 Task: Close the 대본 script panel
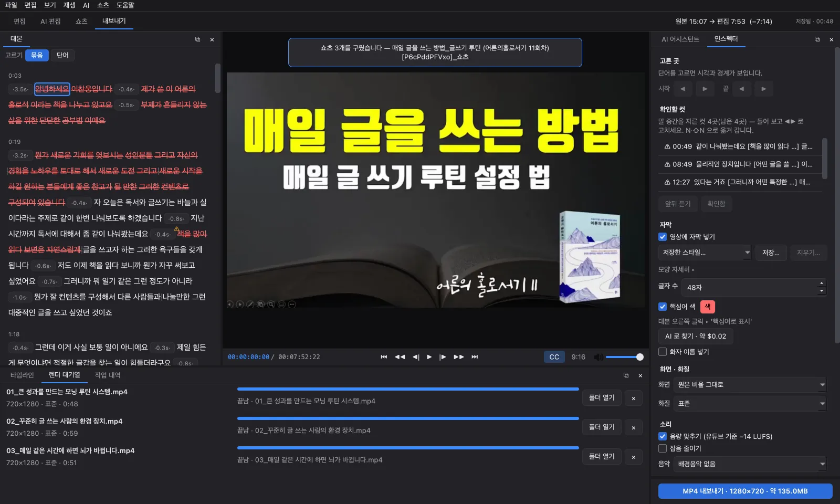[x=212, y=39]
